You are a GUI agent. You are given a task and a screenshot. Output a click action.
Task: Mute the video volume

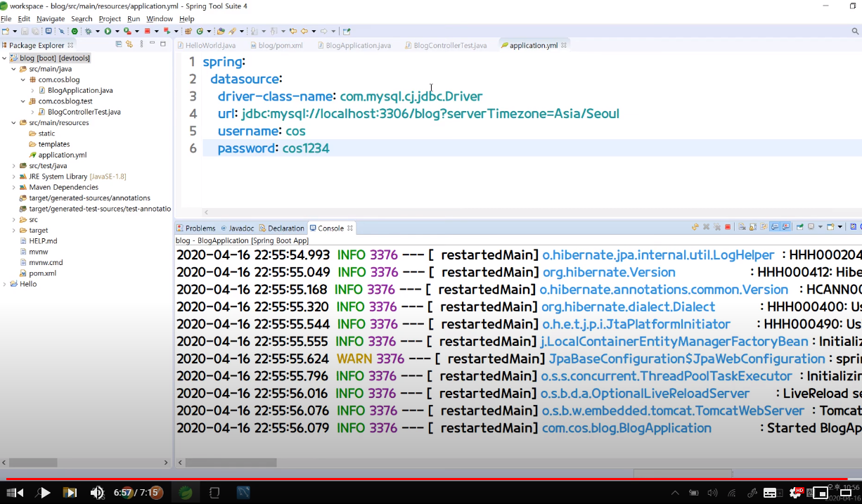tap(97, 493)
